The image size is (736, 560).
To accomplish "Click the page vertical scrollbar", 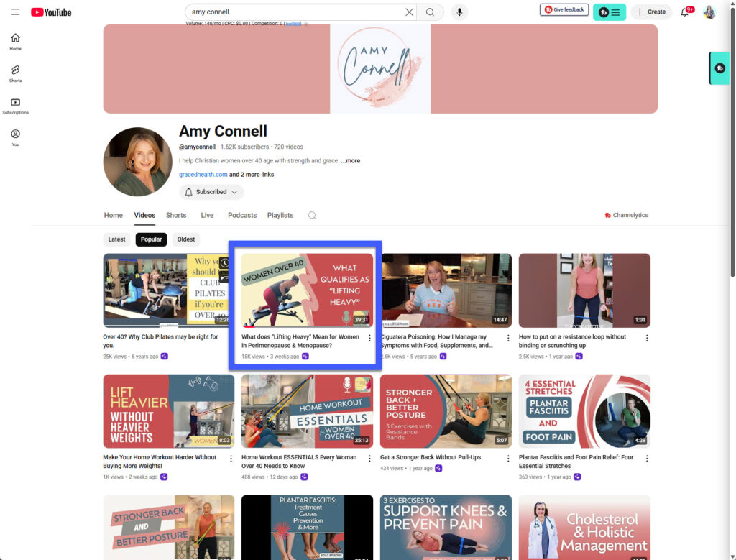I will coord(732,141).
